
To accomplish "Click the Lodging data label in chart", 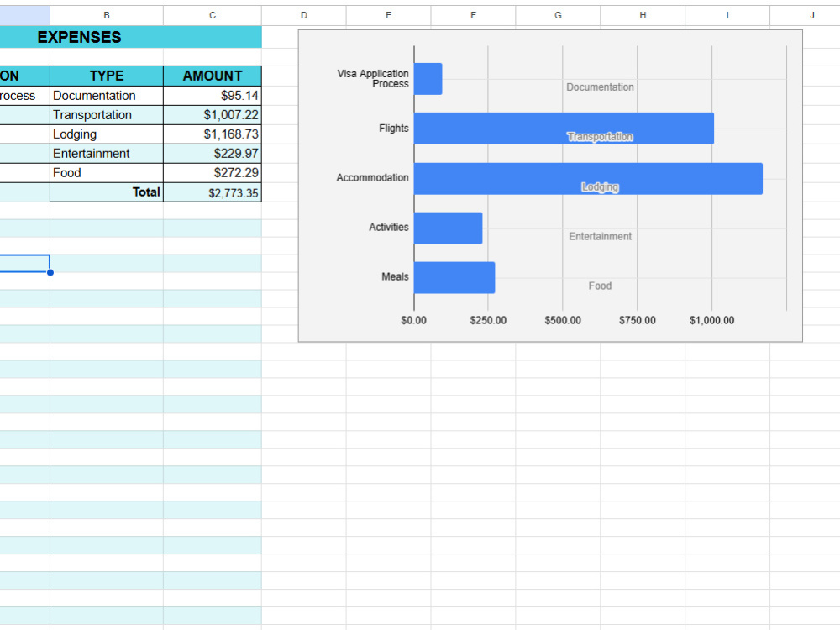I will click(600, 187).
